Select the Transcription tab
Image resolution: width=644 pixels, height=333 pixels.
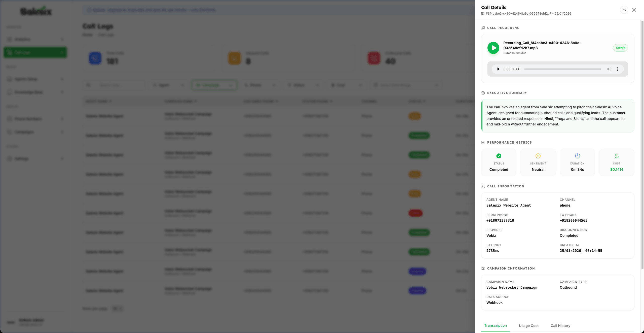click(x=495, y=325)
